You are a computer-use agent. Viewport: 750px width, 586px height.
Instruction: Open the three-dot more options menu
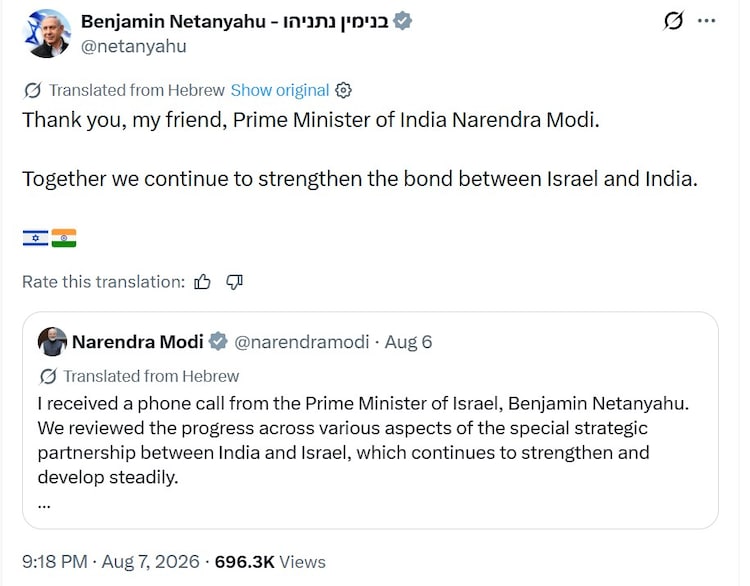[706, 21]
